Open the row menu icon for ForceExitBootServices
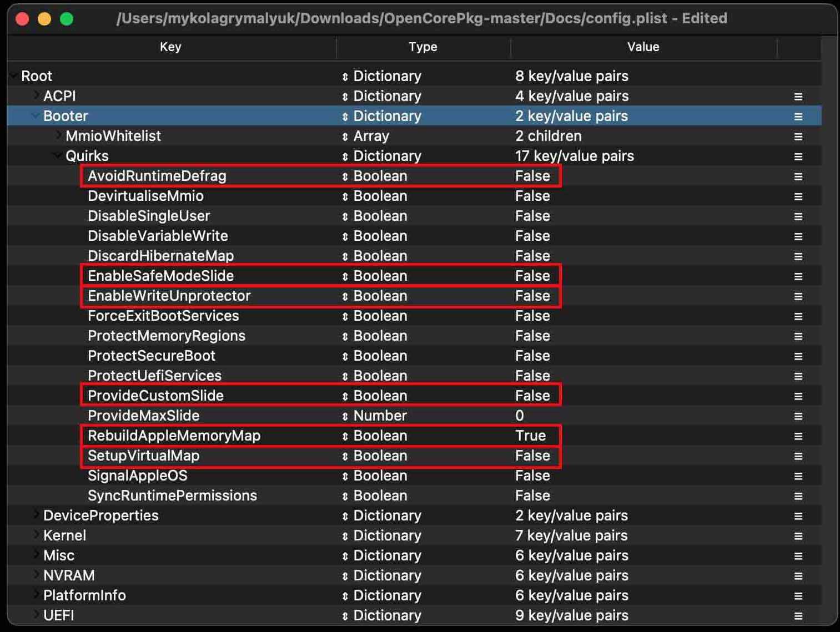Screen dimensions: 840x632 pyautogui.click(x=798, y=316)
